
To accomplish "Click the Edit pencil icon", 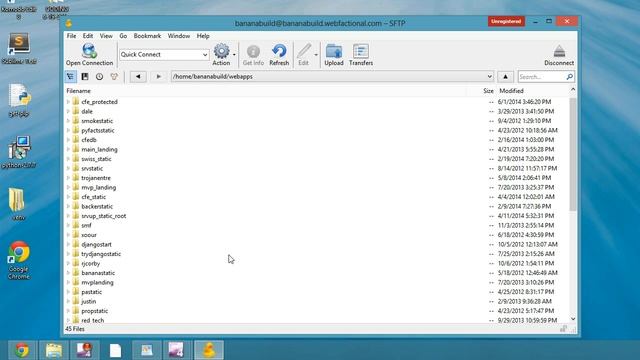I will 304,51.
